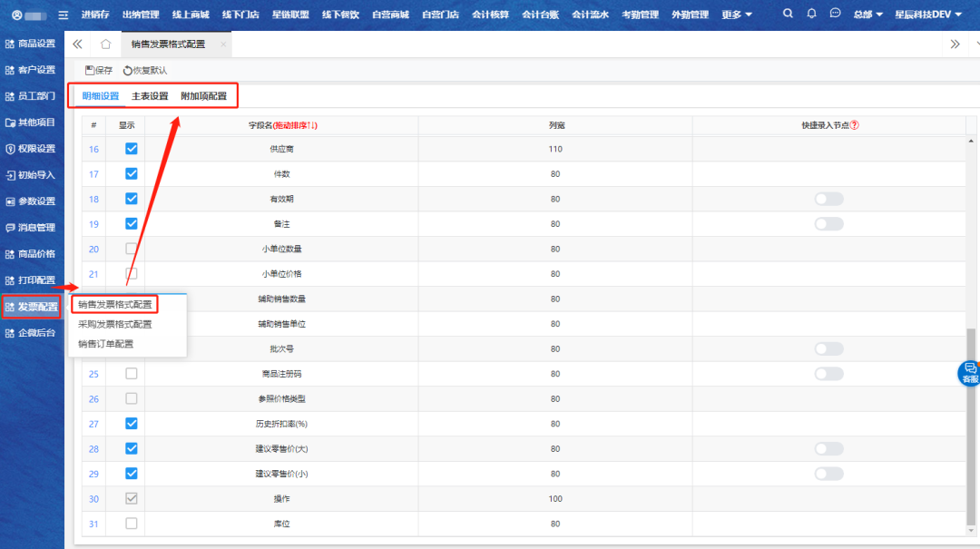Open the 客服 customer service floating icon
This screenshot has width=980, height=549.
click(x=970, y=373)
